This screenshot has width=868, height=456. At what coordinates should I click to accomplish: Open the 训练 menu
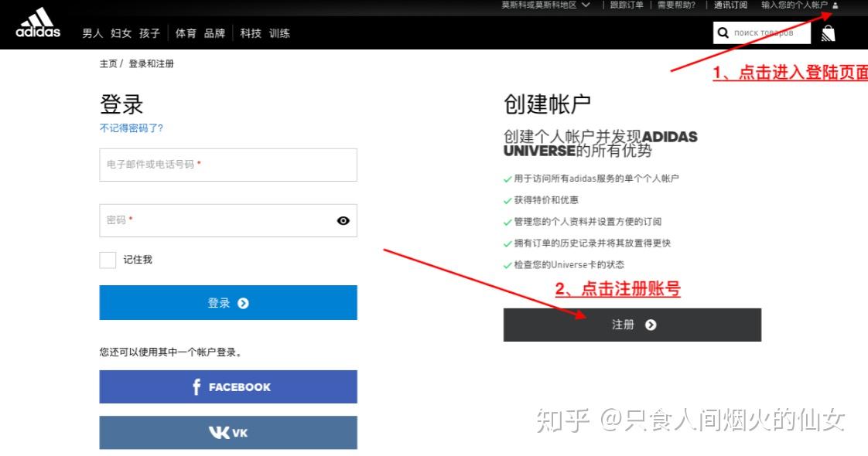279,33
